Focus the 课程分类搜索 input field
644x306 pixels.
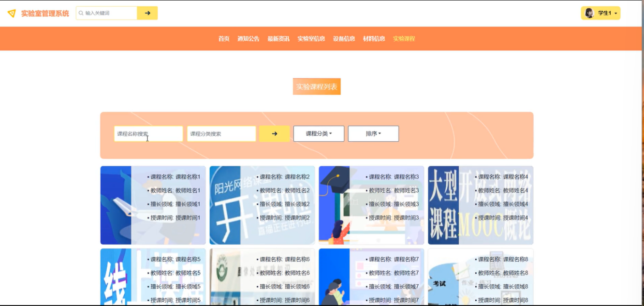tap(221, 133)
